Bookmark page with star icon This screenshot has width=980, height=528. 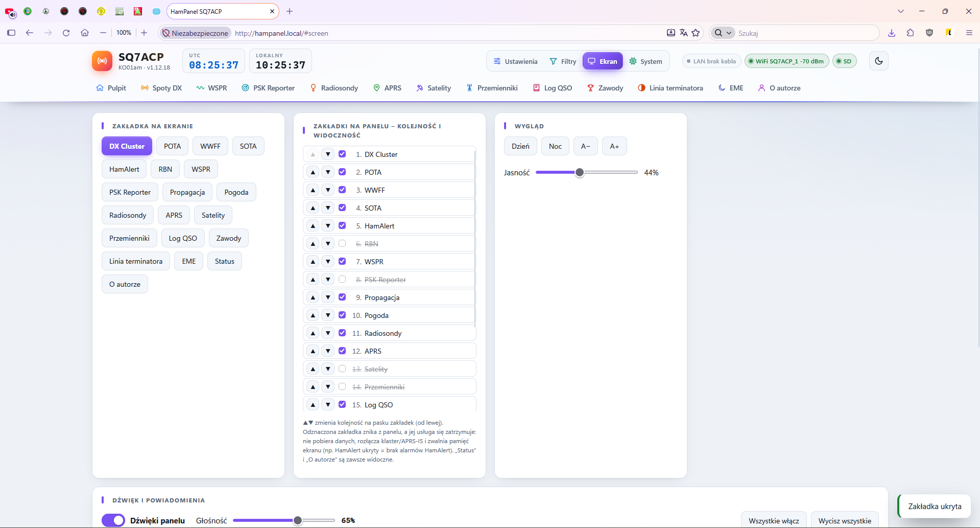coord(696,33)
